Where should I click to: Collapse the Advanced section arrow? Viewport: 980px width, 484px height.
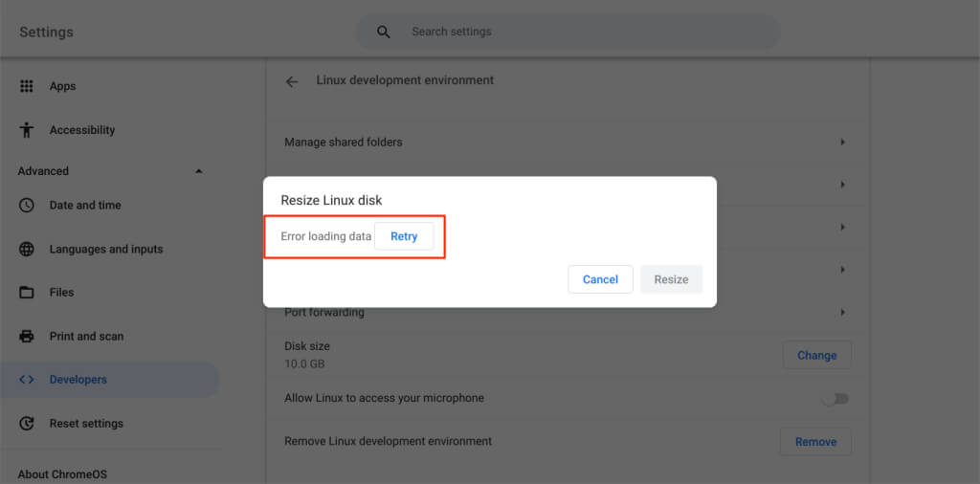(x=199, y=171)
